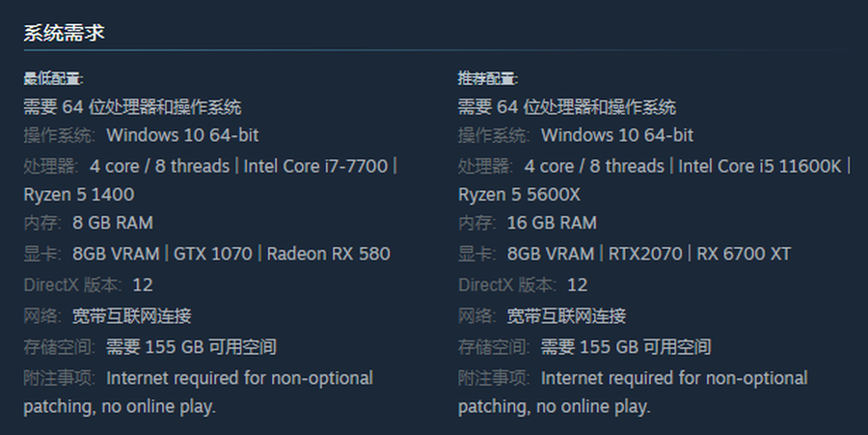Click the 存储空间 label under 最低配置
This screenshot has height=435, width=868.
59,346
